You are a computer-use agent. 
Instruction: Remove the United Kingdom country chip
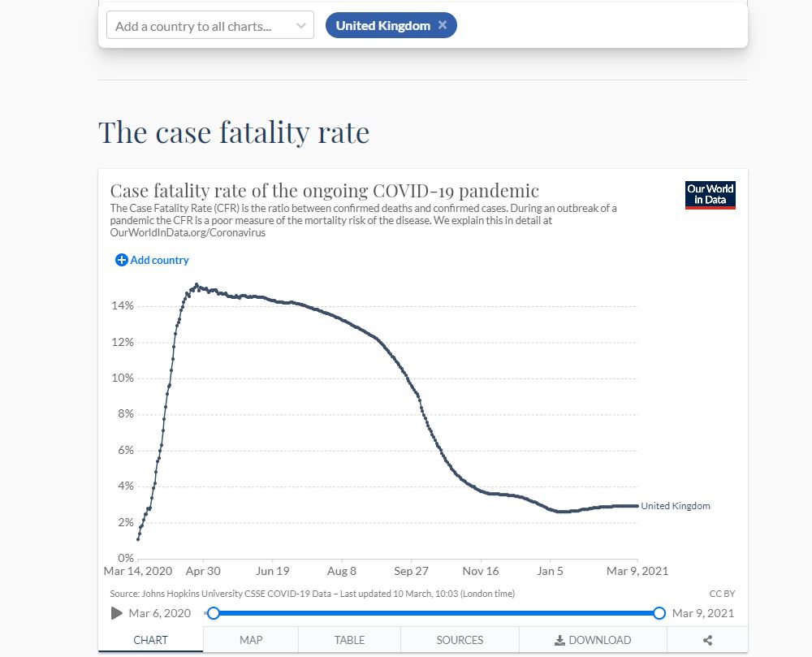click(x=443, y=25)
